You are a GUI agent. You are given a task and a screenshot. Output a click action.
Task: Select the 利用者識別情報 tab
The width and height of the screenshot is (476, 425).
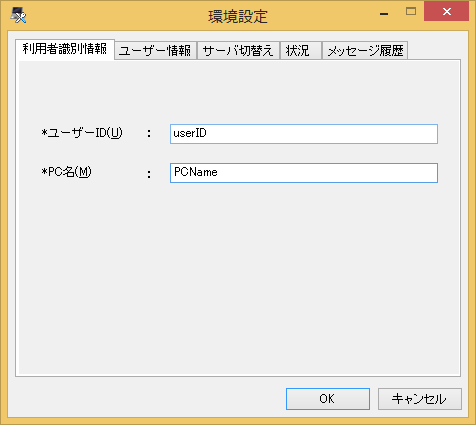click(x=65, y=49)
